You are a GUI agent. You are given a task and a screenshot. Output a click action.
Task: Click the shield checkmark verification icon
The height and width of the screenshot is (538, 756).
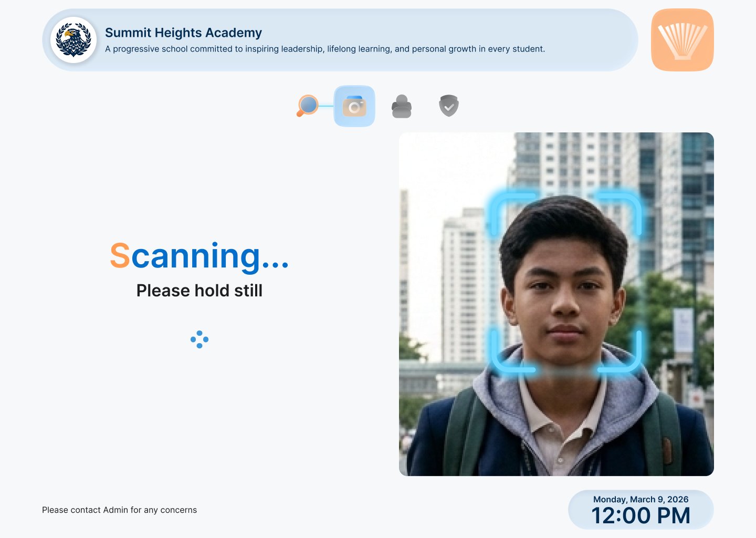coord(449,106)
